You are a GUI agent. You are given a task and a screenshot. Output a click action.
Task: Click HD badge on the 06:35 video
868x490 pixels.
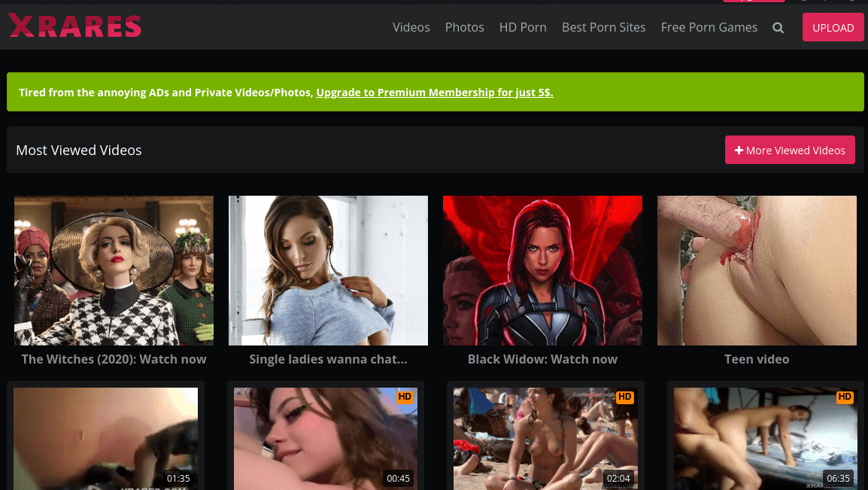(845, 397)
